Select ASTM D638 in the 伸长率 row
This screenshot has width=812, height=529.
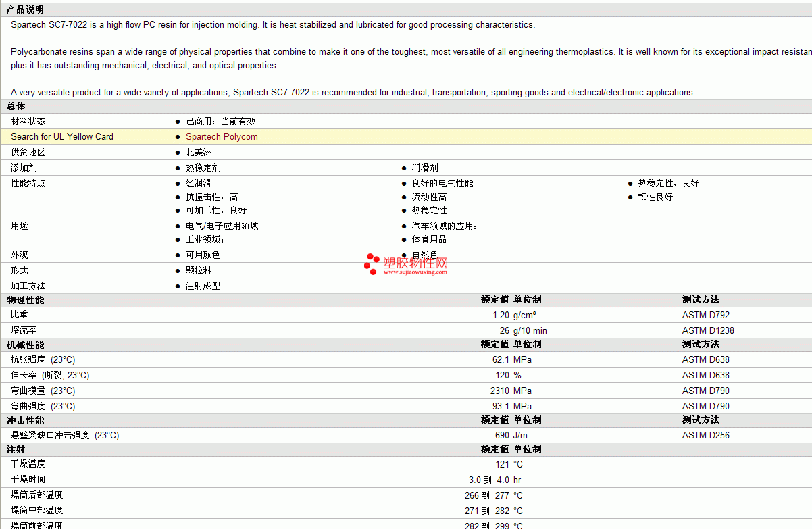click(706, 375)
